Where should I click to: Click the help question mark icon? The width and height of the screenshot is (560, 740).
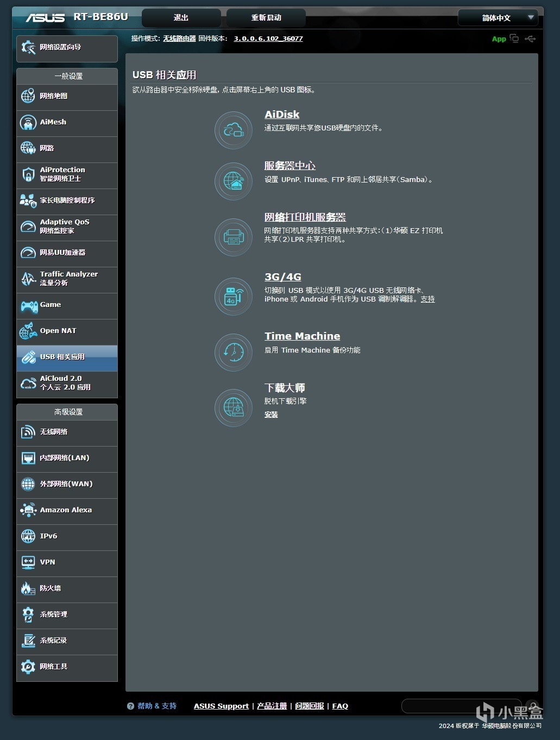(130, 706)
